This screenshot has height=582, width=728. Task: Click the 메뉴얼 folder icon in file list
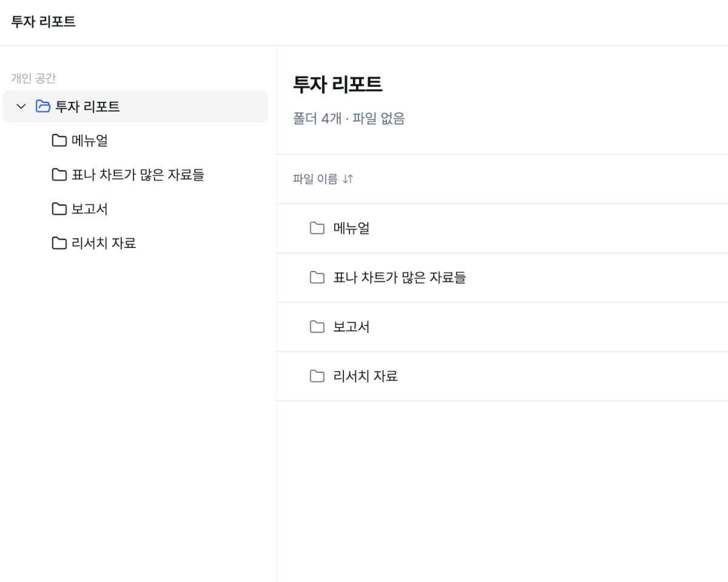[317, 228]
